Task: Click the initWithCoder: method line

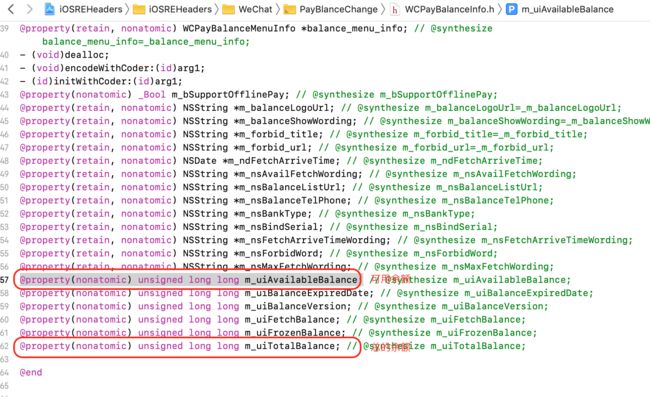Action: click(x=101, y=81)
